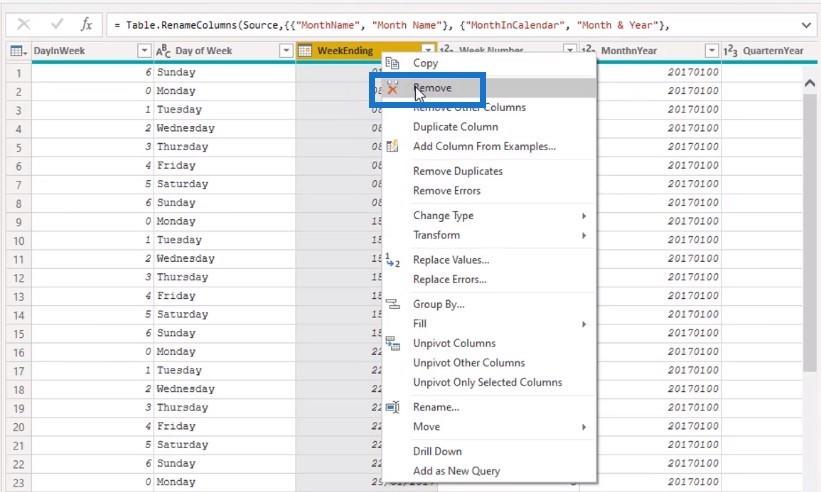
Task: Click the red X Remove icon
Action: pyautogui.click(x=392, y=90)
